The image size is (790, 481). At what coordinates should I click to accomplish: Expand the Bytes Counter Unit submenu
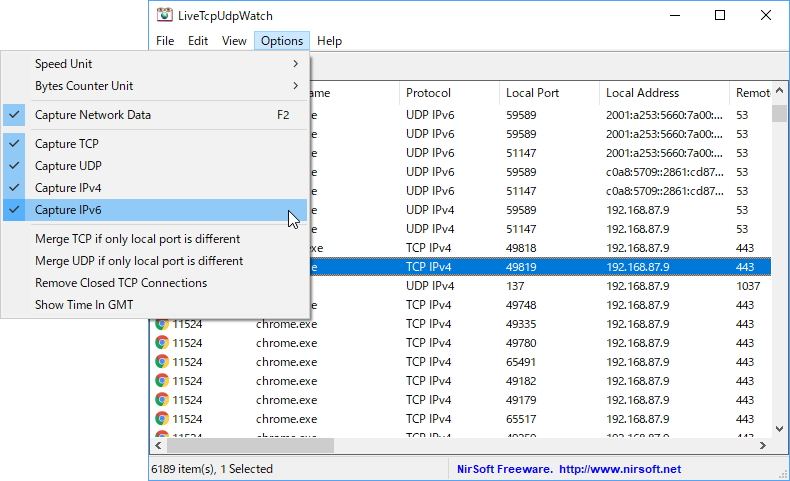(155, 86)
